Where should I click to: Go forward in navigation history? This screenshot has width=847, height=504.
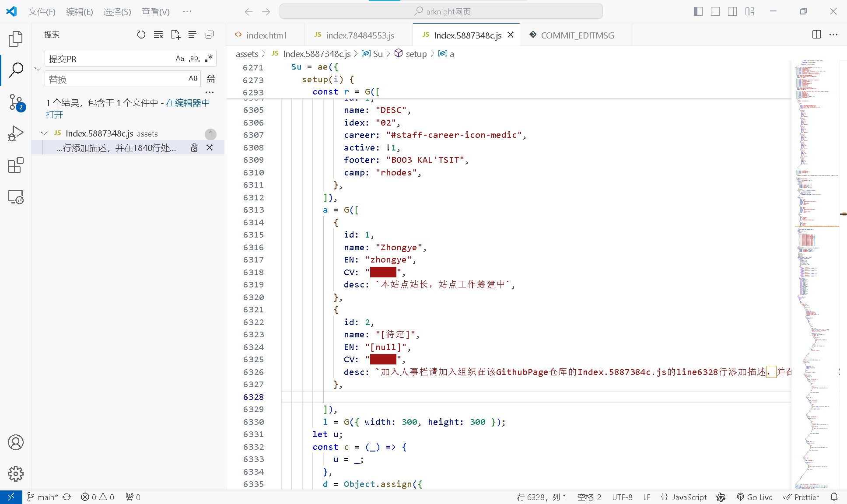click(x=266, y=12)
